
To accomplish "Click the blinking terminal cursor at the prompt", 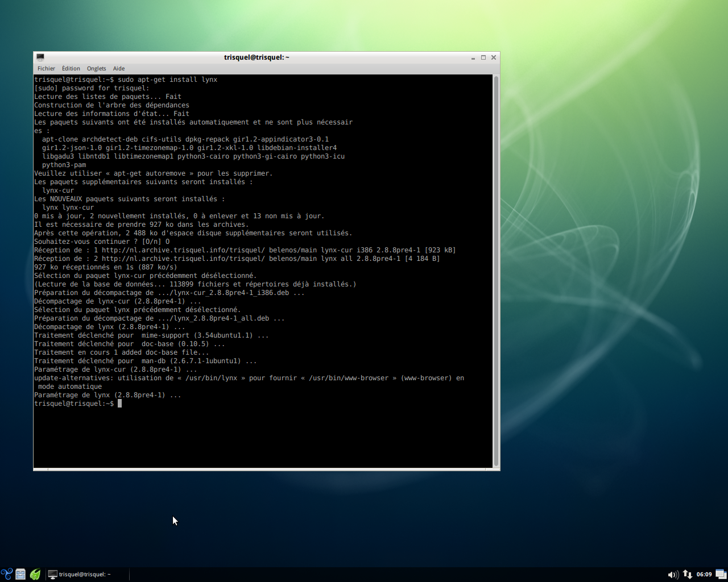I will 120,403.
